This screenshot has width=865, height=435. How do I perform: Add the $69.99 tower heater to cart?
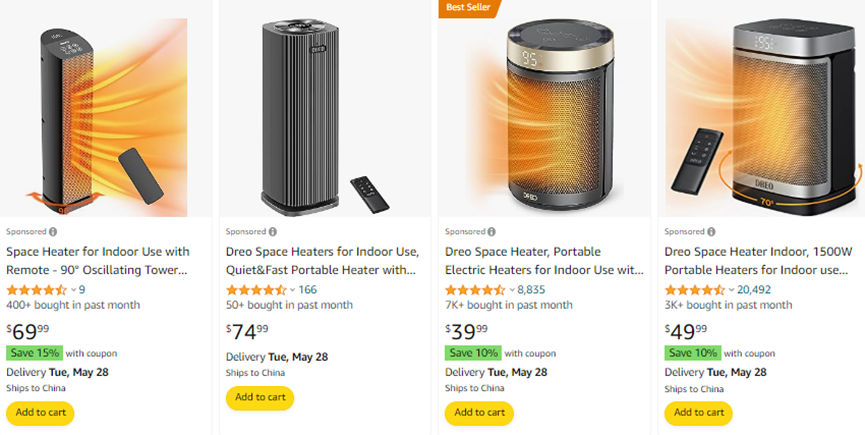[40, 413]
